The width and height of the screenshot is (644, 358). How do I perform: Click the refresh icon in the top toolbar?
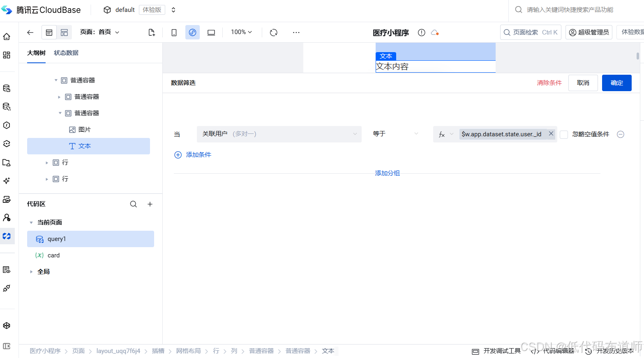pyautogui.click(x=273, y=32)
